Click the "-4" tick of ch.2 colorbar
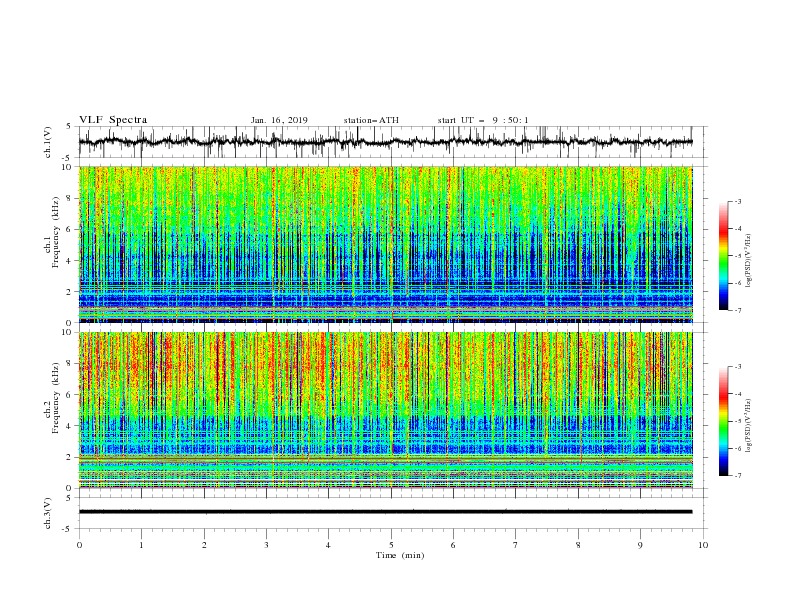This screenshot has height=612, width=792. coord(738,394)
